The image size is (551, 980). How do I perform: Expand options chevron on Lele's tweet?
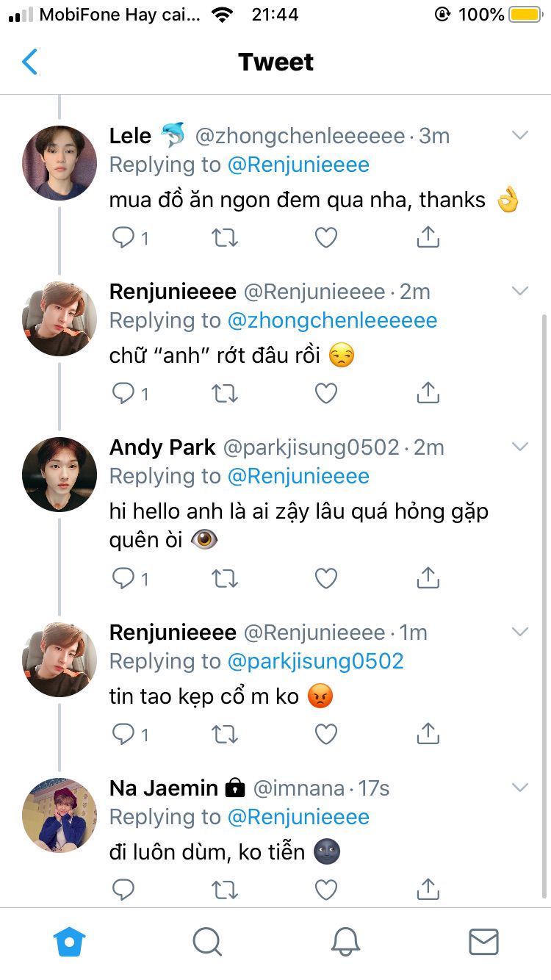(520, 135)
